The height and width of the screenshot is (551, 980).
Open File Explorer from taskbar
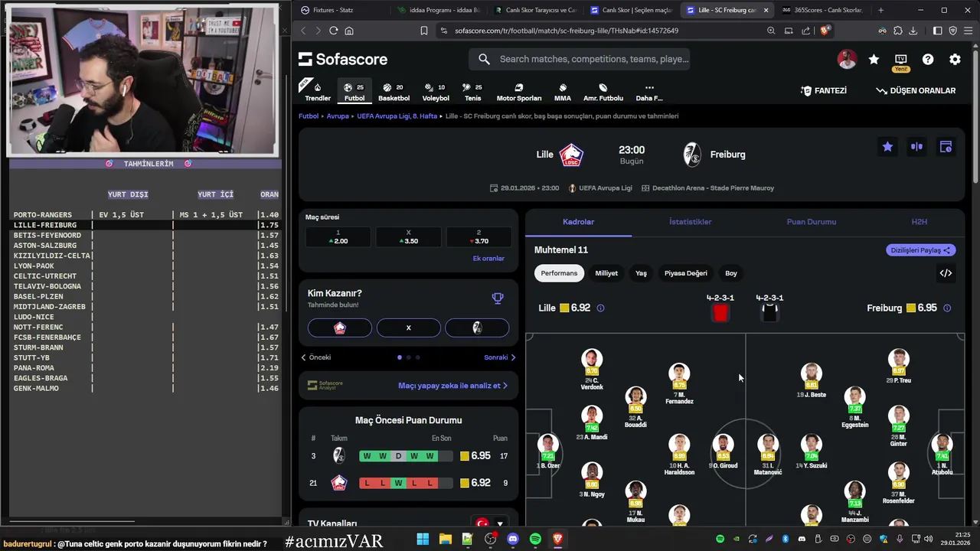[x=445, y=539]
